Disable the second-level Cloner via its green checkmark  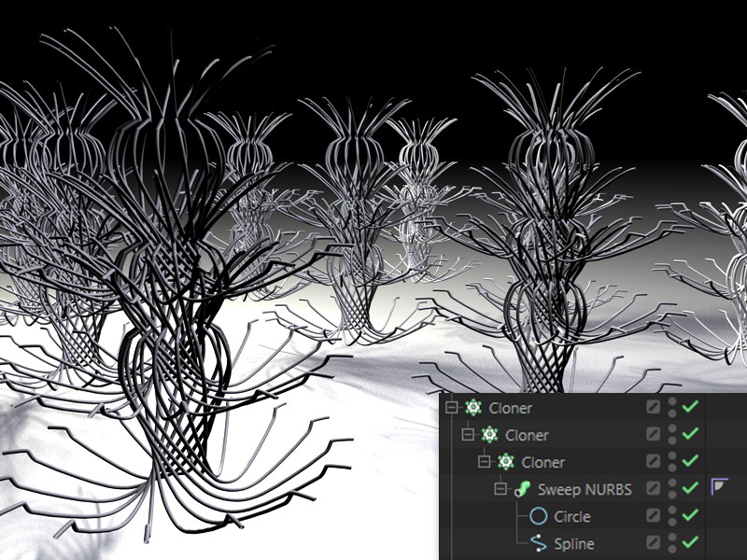pos(690,433)
